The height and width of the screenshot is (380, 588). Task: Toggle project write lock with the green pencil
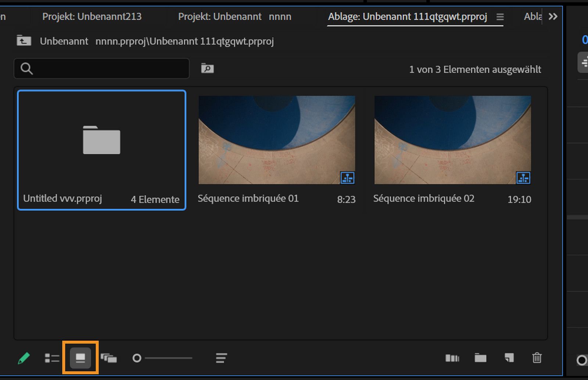[x=24, y=358]
